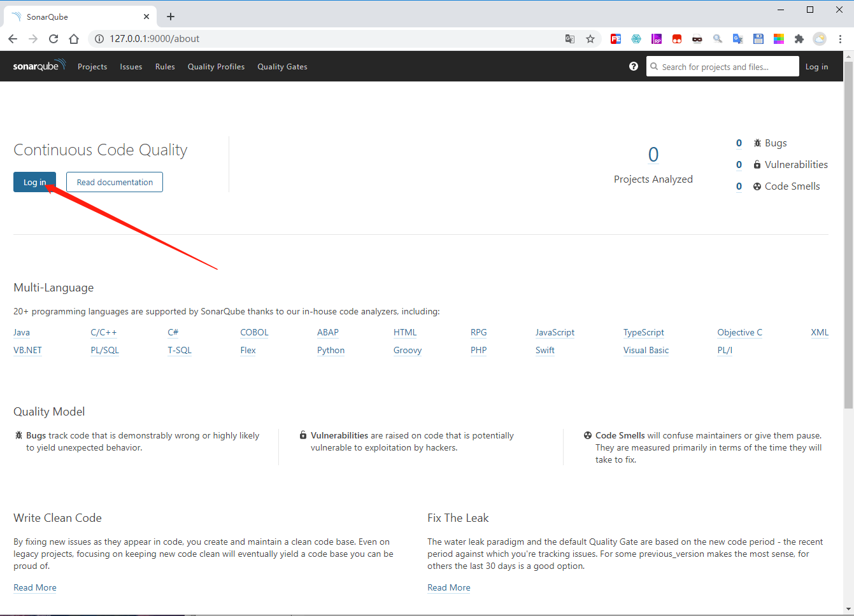
Task: Click the red square extension icon after RP
Action: click(x=677, y=39)
